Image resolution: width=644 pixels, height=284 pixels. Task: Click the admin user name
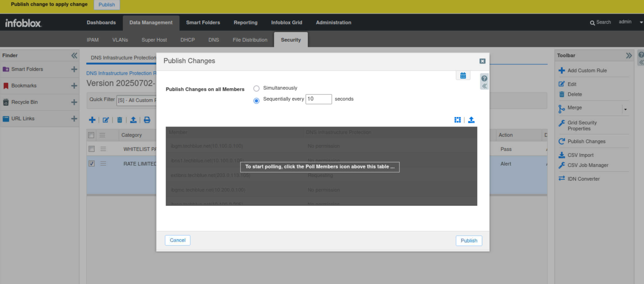coord(625,22)
